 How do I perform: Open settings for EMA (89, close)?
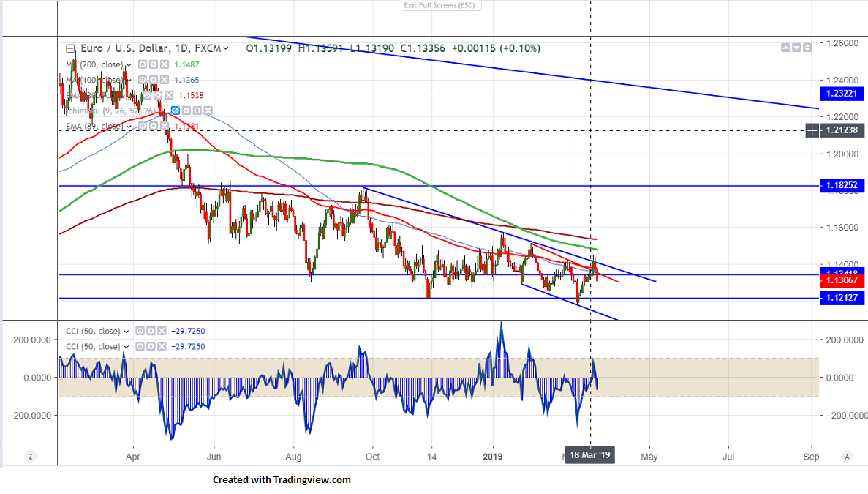[154, 127]
